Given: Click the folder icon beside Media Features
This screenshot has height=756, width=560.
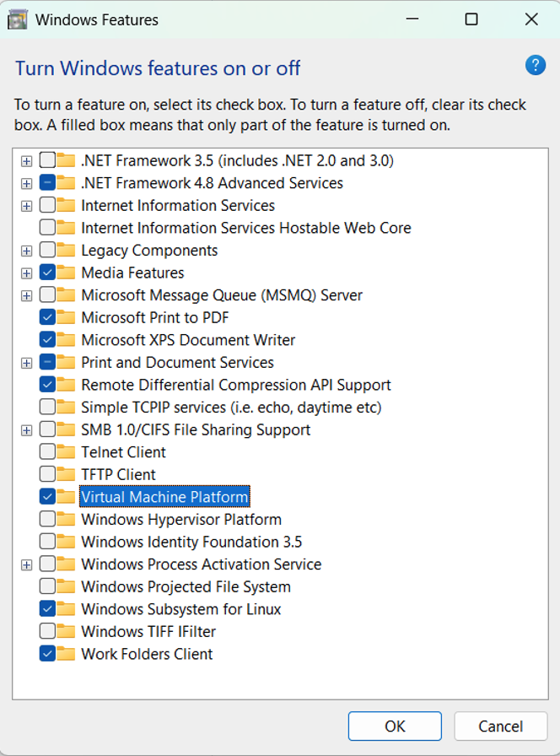Looking at the screenshot, I should [66, 273].
